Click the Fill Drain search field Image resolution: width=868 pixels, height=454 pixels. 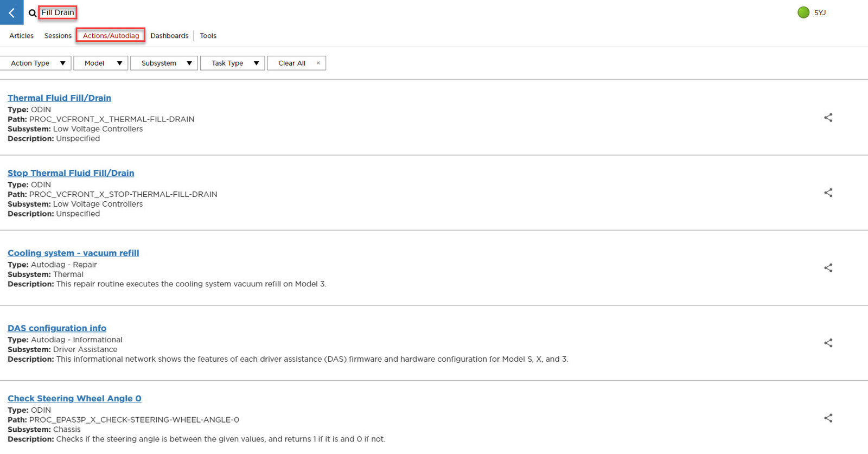pos(58,12)
